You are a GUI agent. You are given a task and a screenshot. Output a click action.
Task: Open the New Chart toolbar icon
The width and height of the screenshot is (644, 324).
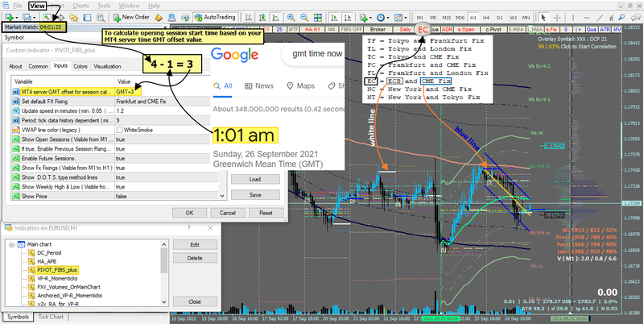tap(9, 17)
